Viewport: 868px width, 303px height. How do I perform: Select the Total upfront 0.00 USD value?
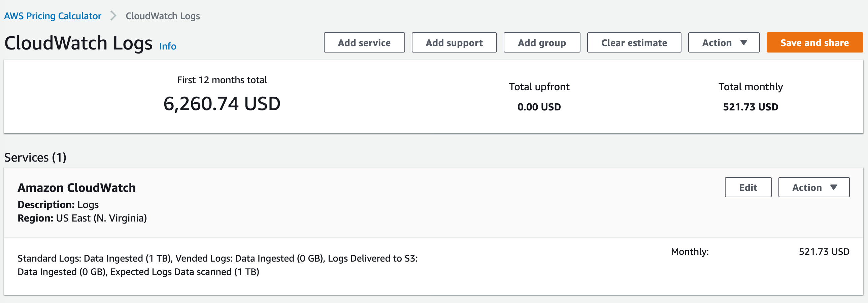pos(539,107)
